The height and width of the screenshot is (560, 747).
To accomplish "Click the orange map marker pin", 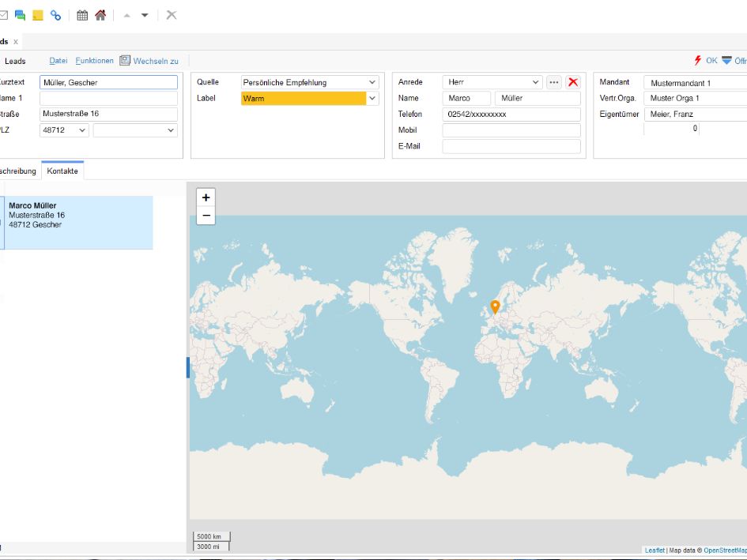I will pos(495,307).
